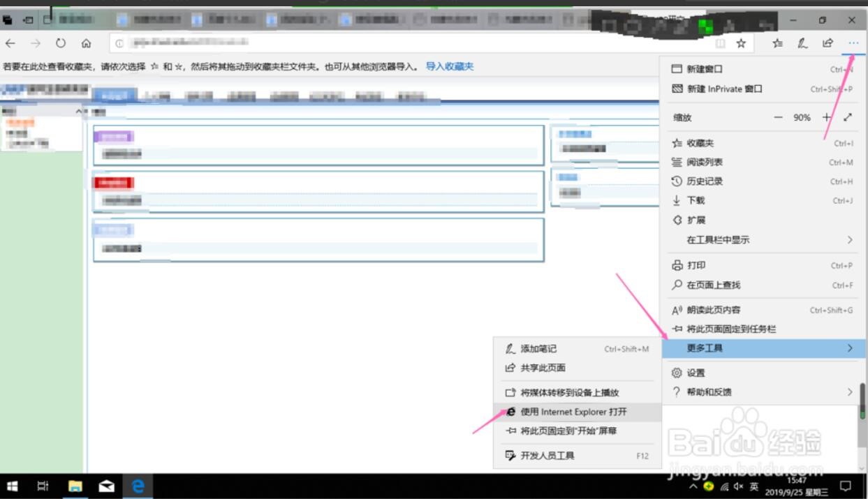This screenshot has height=499, width=868.
Task: Open the Windows Start menu
Action: (12, 486)
